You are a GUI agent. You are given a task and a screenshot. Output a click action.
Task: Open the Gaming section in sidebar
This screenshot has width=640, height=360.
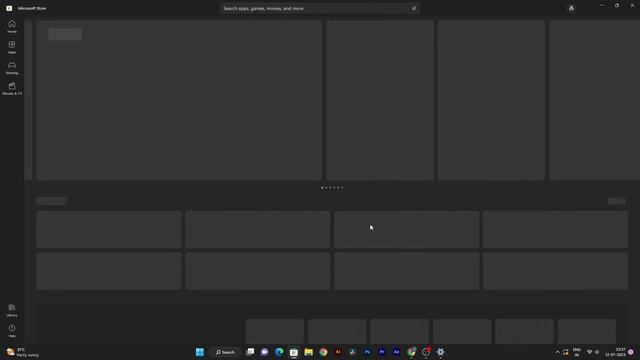click(x=12, y=68)
